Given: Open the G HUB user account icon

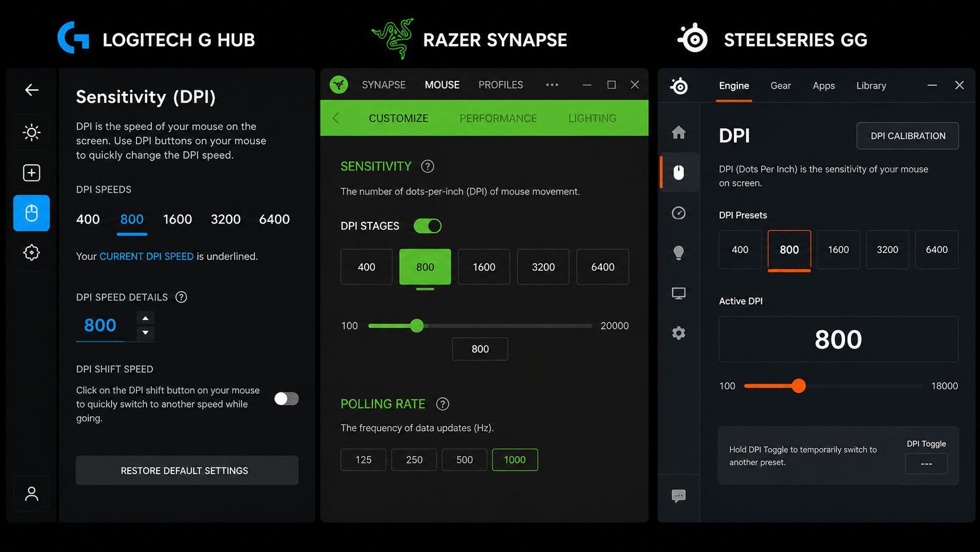Looking at the screenshot, I should [x=32, y=494].
